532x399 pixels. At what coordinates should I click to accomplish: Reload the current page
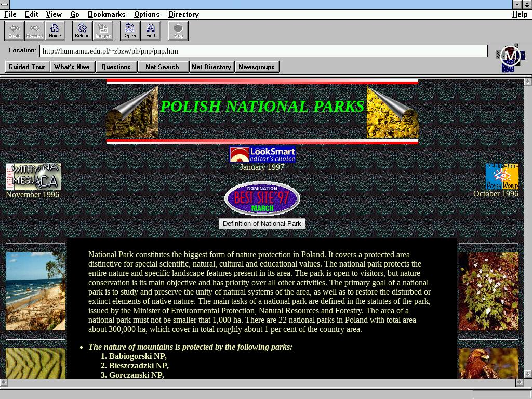[x=82, y=31]
